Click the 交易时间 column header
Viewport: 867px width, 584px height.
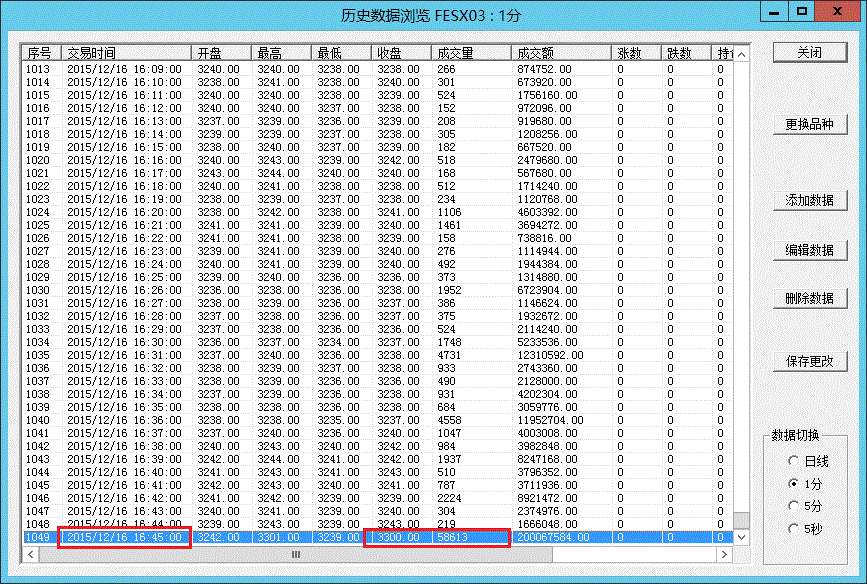coord(126,52)
